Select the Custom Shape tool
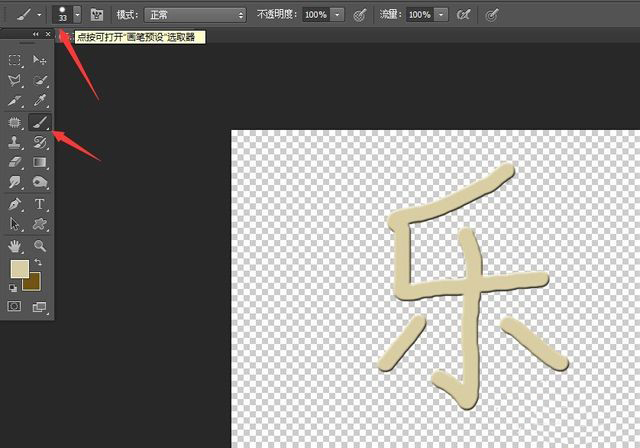This screenshot has height=448, width=640. click(x=40, y=224)
